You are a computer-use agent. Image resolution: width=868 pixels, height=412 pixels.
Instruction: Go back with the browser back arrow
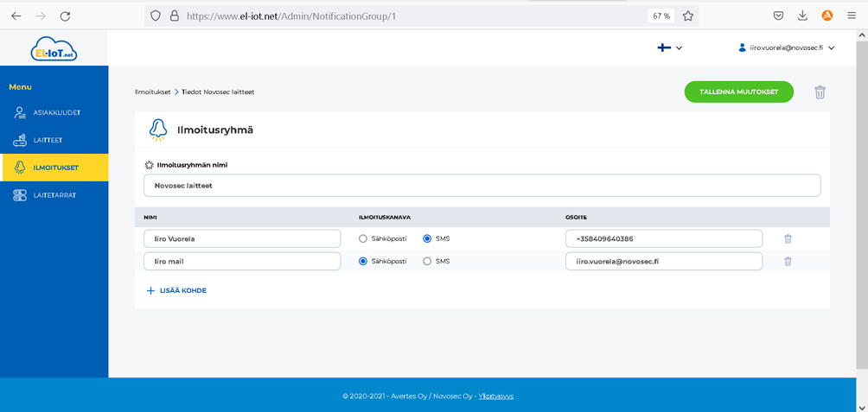coord(16,16)
